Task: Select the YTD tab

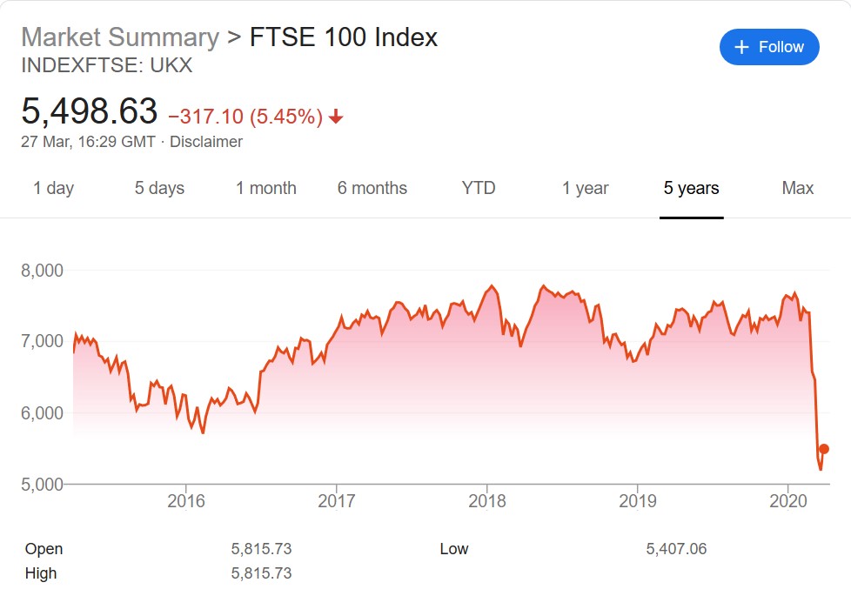Action: [x=479, y=188]
